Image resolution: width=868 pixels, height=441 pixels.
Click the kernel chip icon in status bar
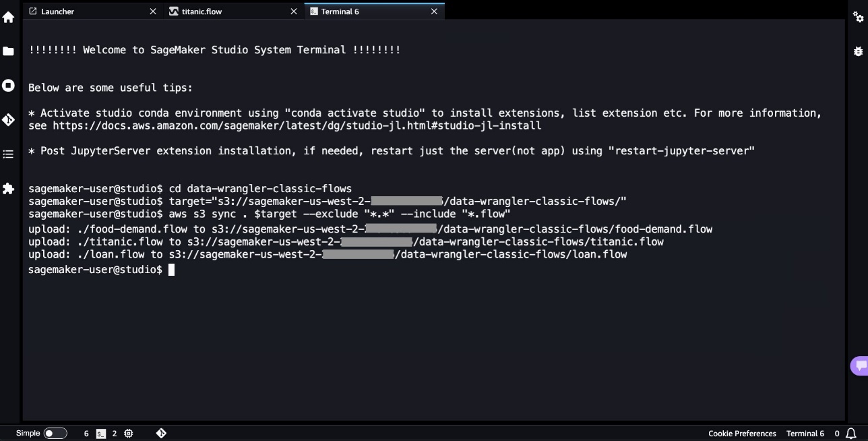pyautogui.click(x=129, y=434)
